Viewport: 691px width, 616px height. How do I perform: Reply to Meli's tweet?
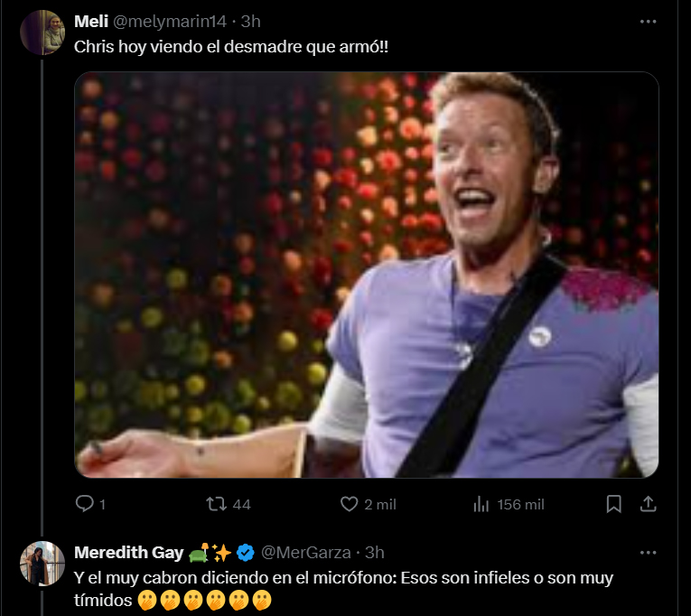click(x=85, y=504)
